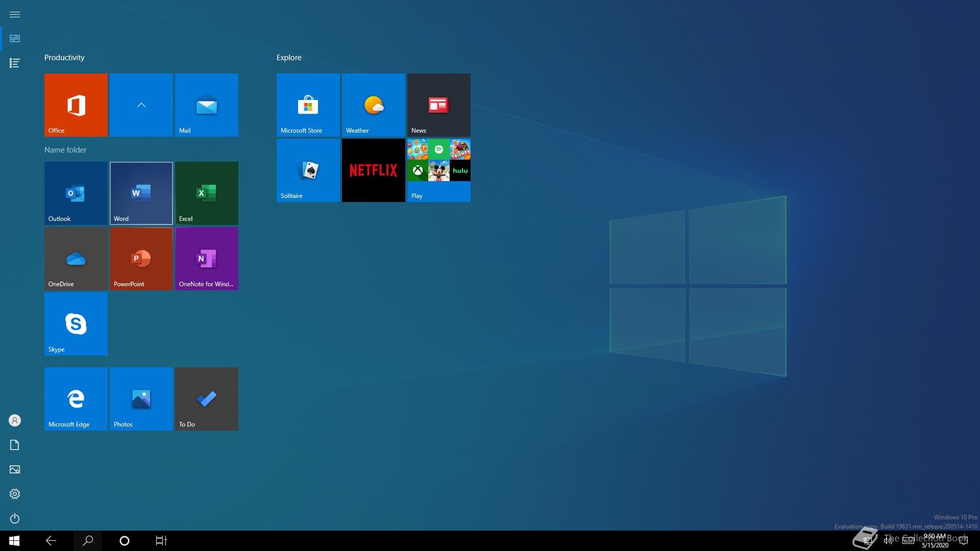Viewport: 980px width, 551px height.
Task: Switch to All apps list view
Action: point(15,63)
